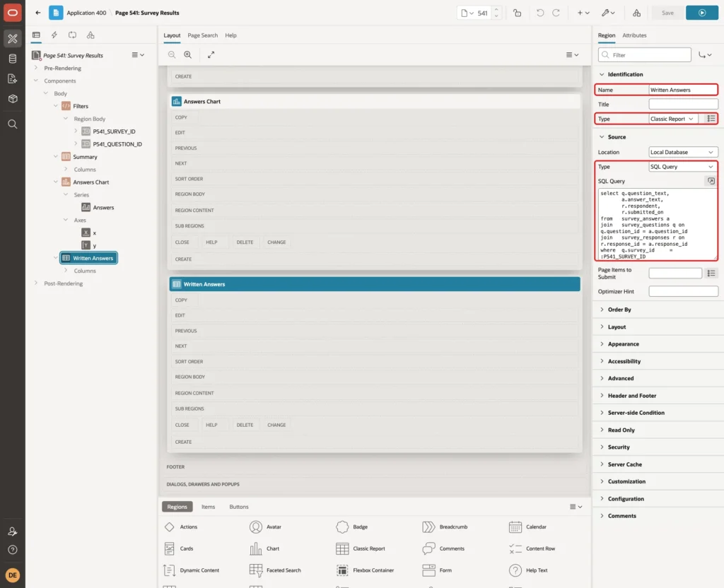Click the search magnifier in left sidebar

point(13,124)
